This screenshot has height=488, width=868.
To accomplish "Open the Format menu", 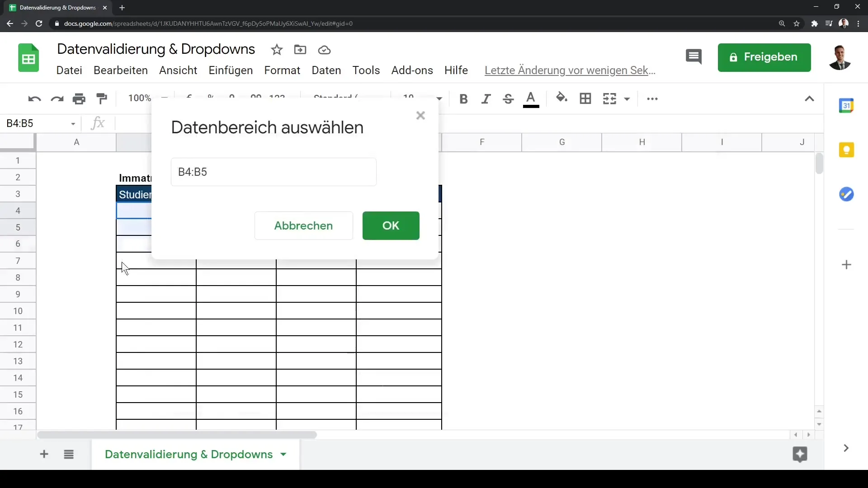I will tap(282, 70).
